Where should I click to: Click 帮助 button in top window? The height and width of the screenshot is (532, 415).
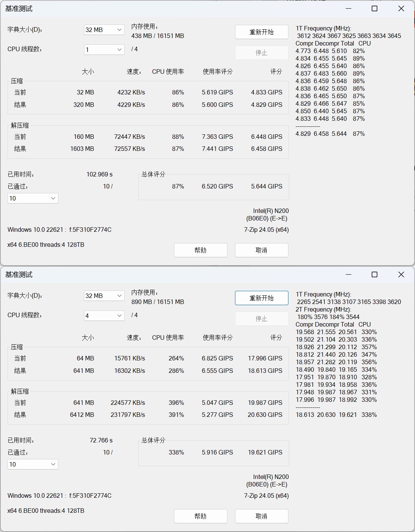[201, 250]
